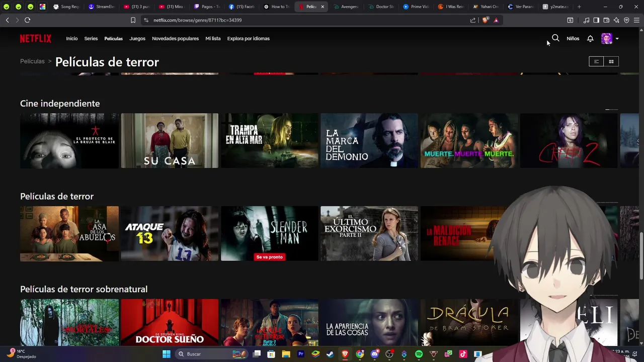Viewport: 644px width, 362px height.
Task: Open Spotify from the taskbar
Action: pyautogui.click(x=419, y=354)
